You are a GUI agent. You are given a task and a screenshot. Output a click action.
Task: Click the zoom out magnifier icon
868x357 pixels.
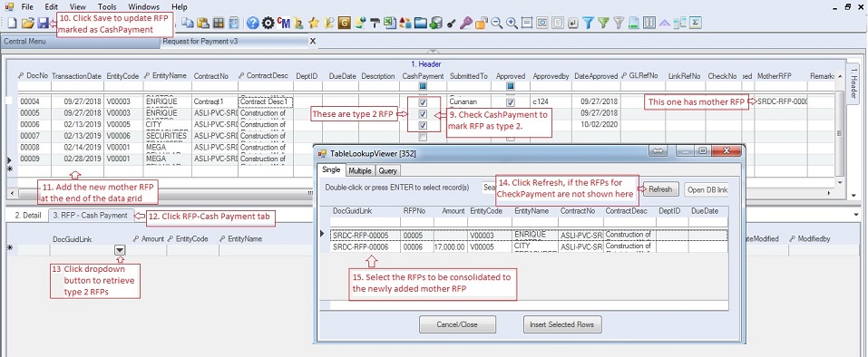tap(496, 23)
